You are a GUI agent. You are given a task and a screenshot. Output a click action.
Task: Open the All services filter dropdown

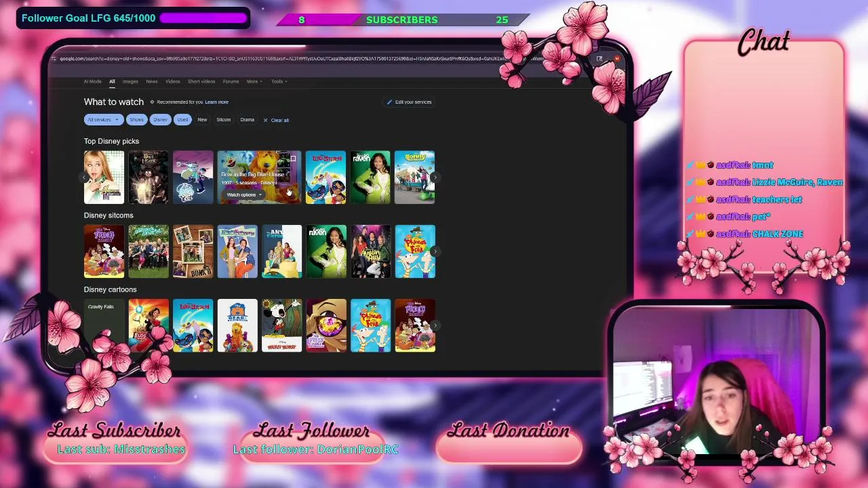tap(103, 120)
